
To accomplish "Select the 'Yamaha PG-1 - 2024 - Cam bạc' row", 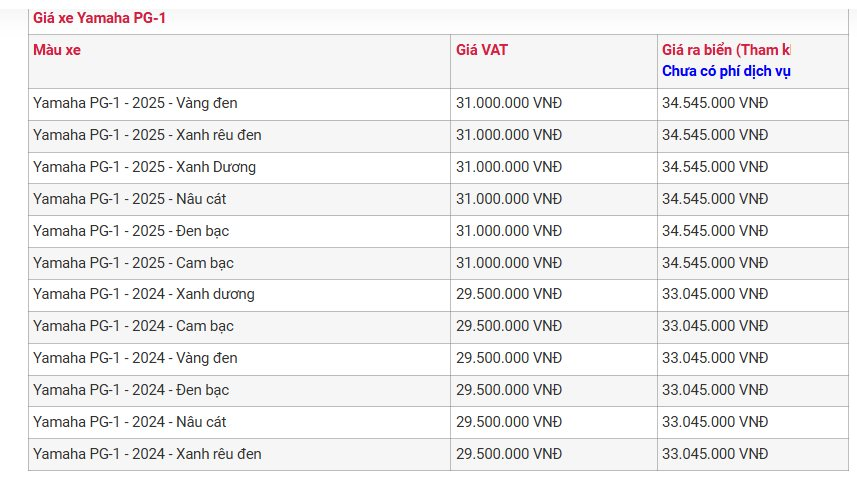I will coord(133,327).
